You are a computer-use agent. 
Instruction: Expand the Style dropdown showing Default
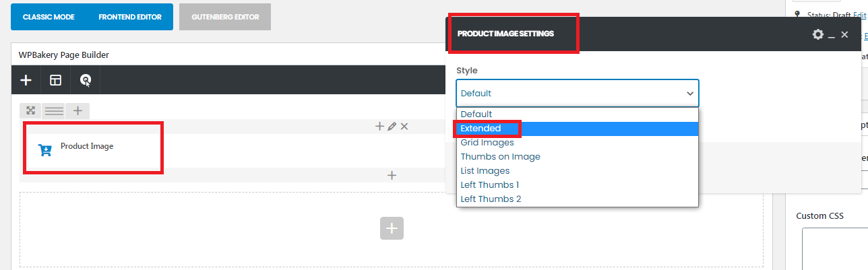coord(578,94)
